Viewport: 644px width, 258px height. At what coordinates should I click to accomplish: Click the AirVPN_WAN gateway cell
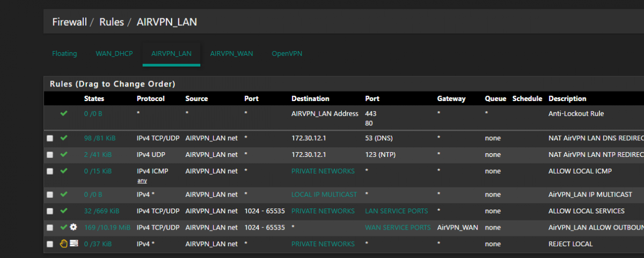point(457,227)
